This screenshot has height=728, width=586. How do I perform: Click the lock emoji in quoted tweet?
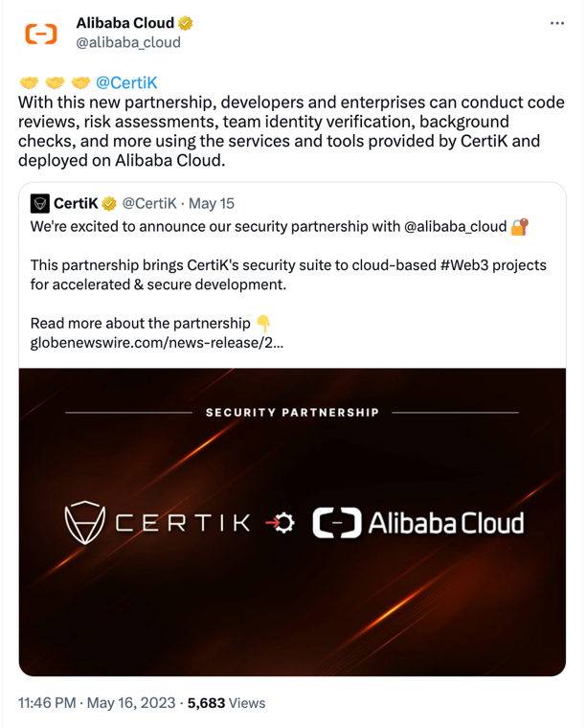pos(519,227)
